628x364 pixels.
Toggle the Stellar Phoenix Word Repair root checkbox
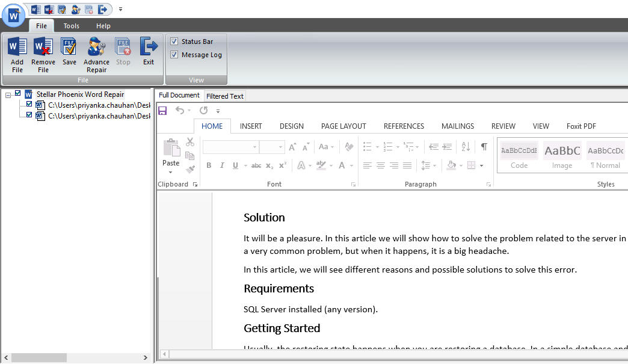click(17, 93)
